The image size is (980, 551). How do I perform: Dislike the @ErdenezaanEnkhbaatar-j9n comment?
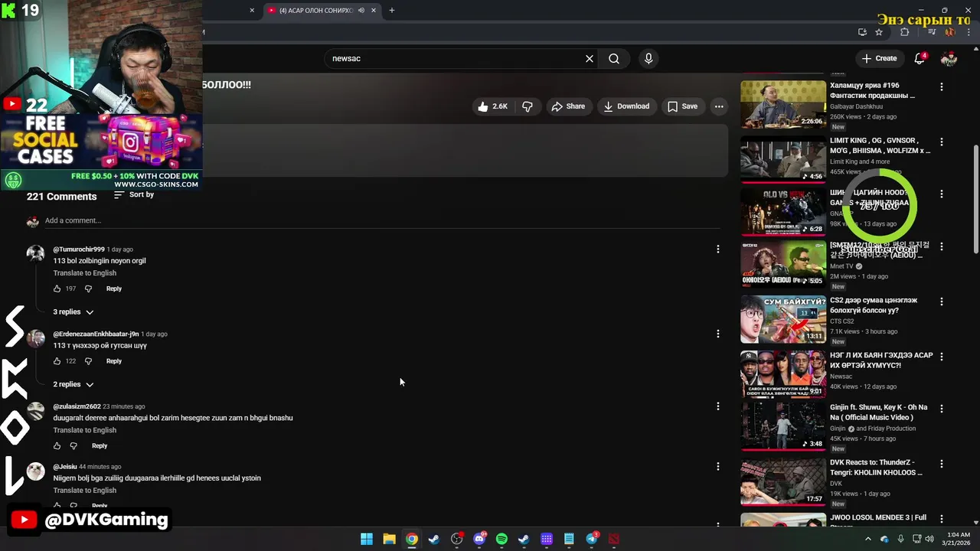tap(88, 361)
